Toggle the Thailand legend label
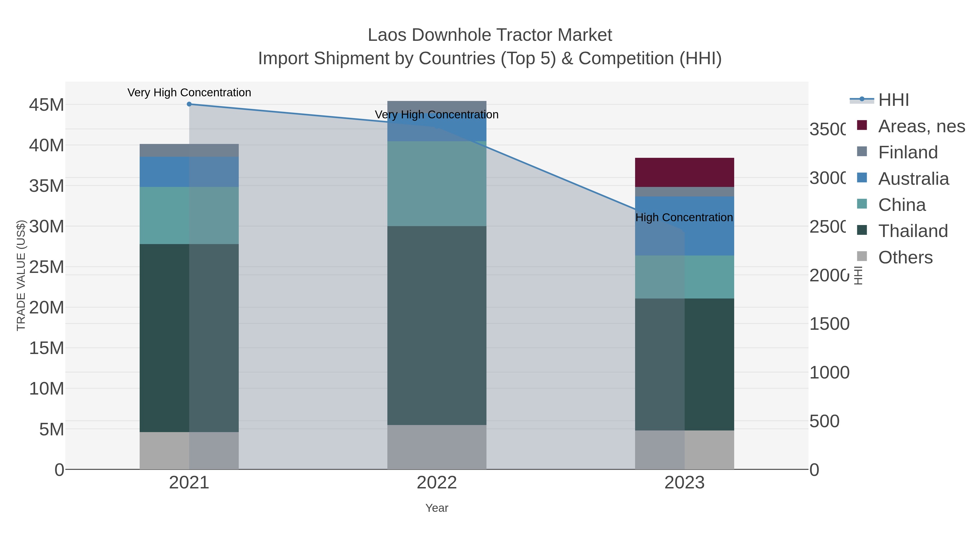Viewport: 980px width, 551px height. pos(913,231)
